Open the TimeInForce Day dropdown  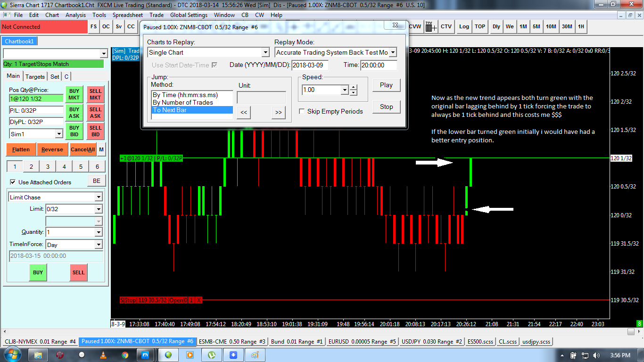[x=99, y=245]
